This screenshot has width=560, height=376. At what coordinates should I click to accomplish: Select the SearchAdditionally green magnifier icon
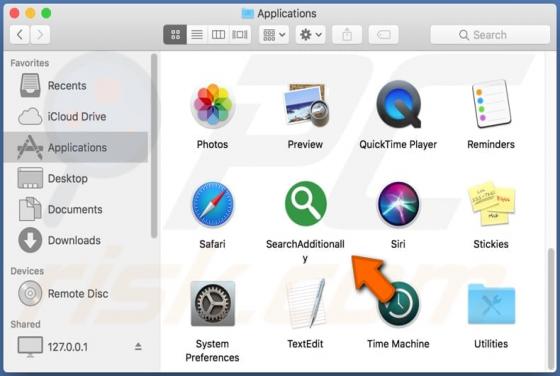[x=306, y=204]
